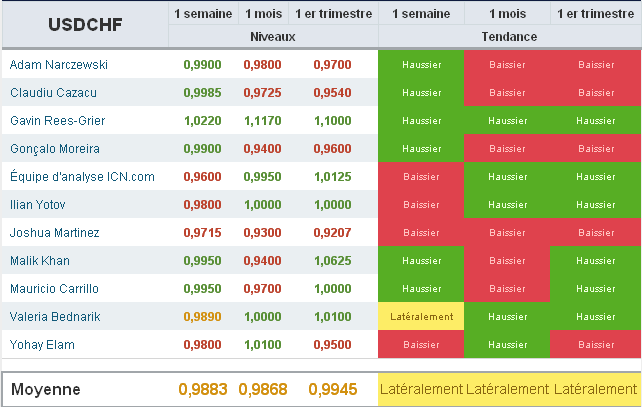Open Adam Narczewski analyst link
This screenshot has width=642, height=407.
click(59, 65)
